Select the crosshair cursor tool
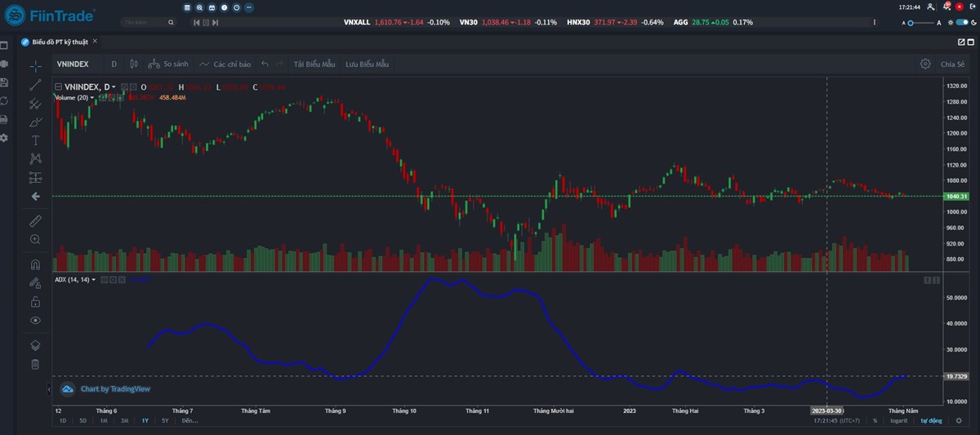980x435 pixels. (x=35, y=65)
